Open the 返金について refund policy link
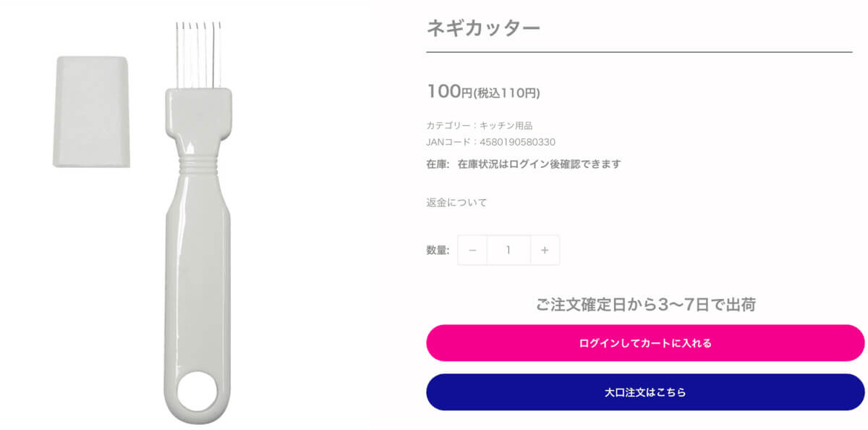This screenshot has height=430, width=868. pos(458,203)
